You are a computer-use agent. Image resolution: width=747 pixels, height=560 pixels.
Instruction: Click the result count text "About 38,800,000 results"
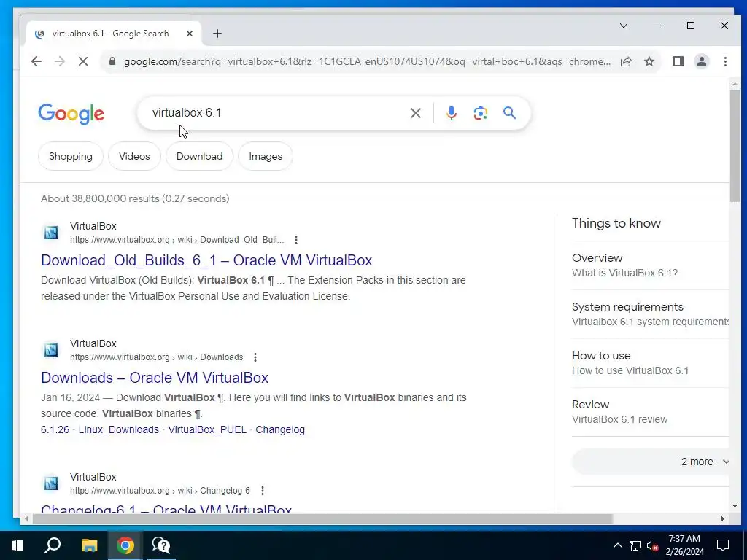100,198
